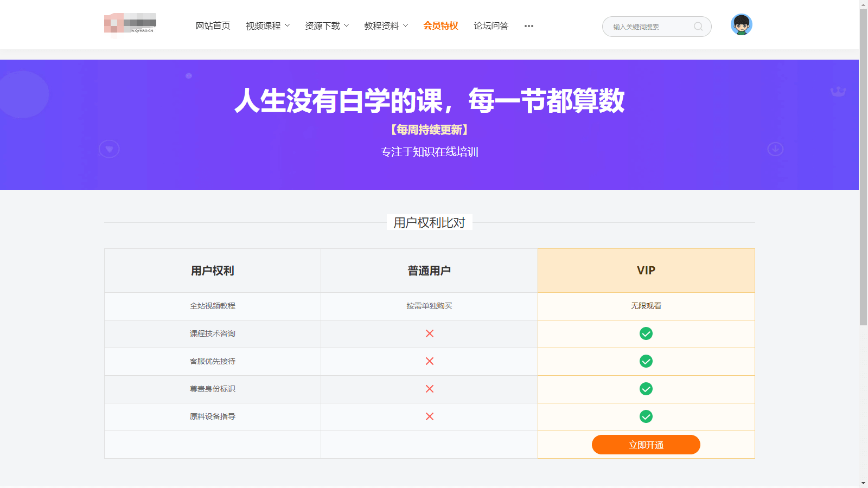Screen dimensions: 868x488
Task: Click the right banner arrow icon
Action: (775, 149)
